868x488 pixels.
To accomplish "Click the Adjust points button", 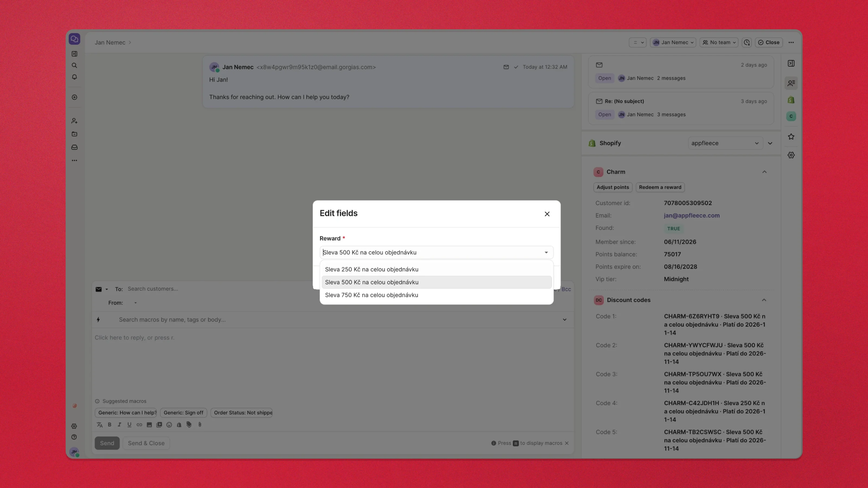I will point(612,187).
